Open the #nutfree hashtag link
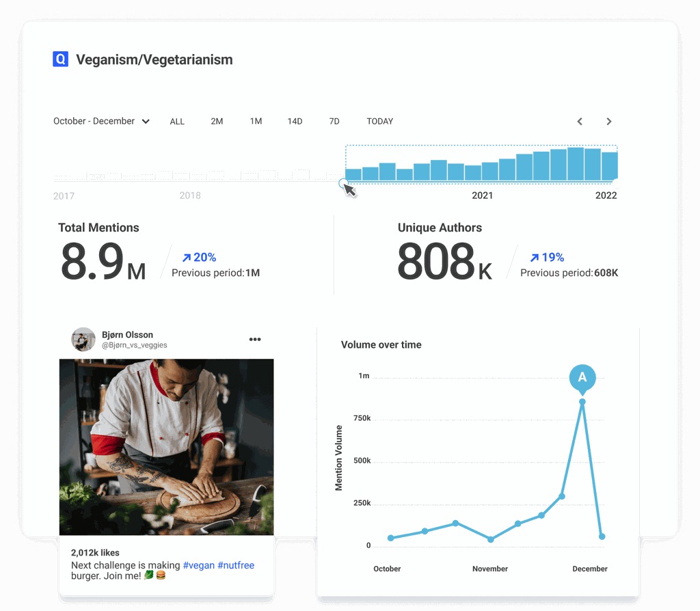This screenshot has height=611, width=700. coord(236,565)
